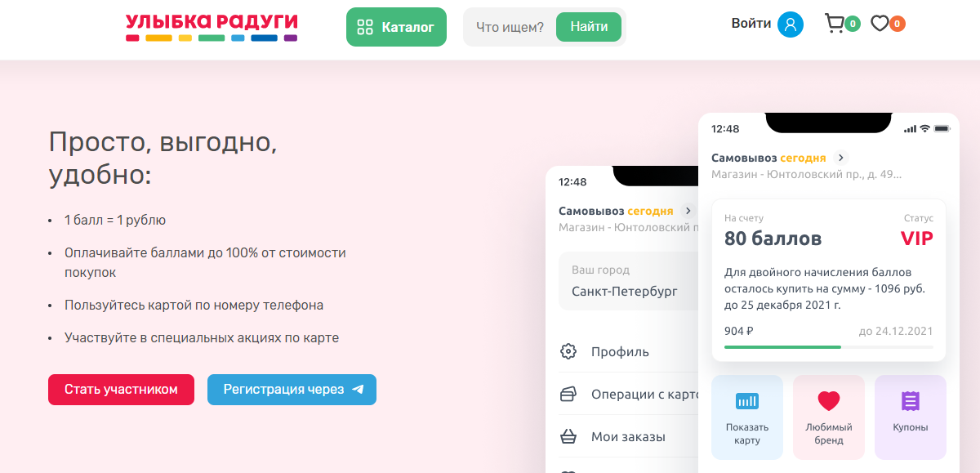Open the Купоны coupon icon
This screenshot has width=980, height=473.
tap(910, 402)
